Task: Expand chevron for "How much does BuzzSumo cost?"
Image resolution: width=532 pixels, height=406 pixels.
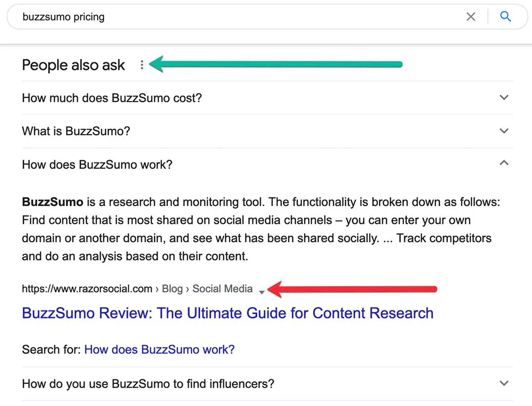Action: coord(504,98)
